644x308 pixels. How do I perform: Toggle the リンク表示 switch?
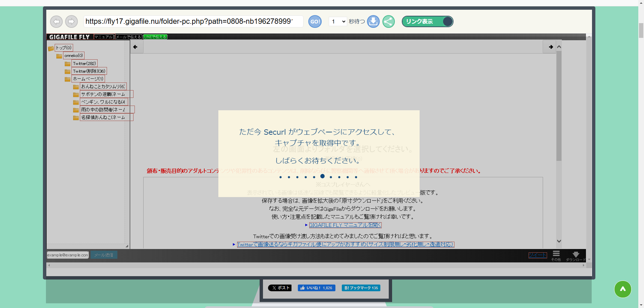pyautogui.click(x=427, y=21)
